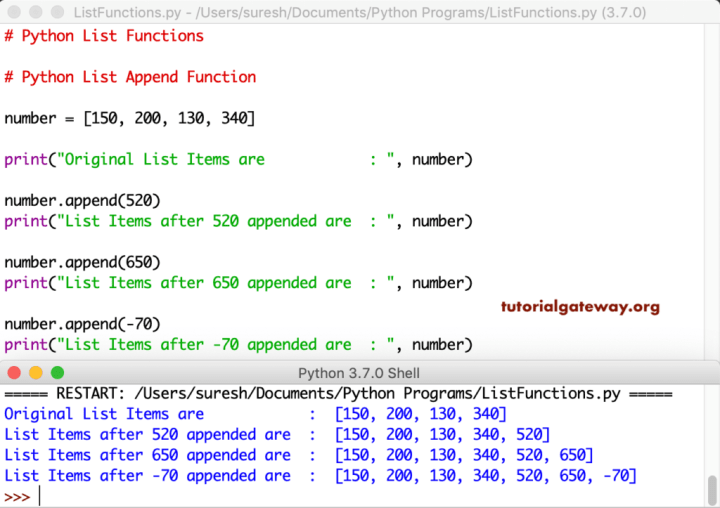The height and width of the screenshot is (508, 720).
Task: Click the shell window vertical scrollbar thumb
Action: [x=712, y=490]
